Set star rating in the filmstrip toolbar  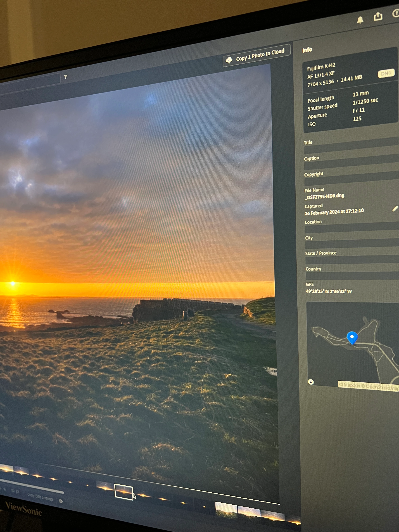pyautogui.click(x=4, y=489)
